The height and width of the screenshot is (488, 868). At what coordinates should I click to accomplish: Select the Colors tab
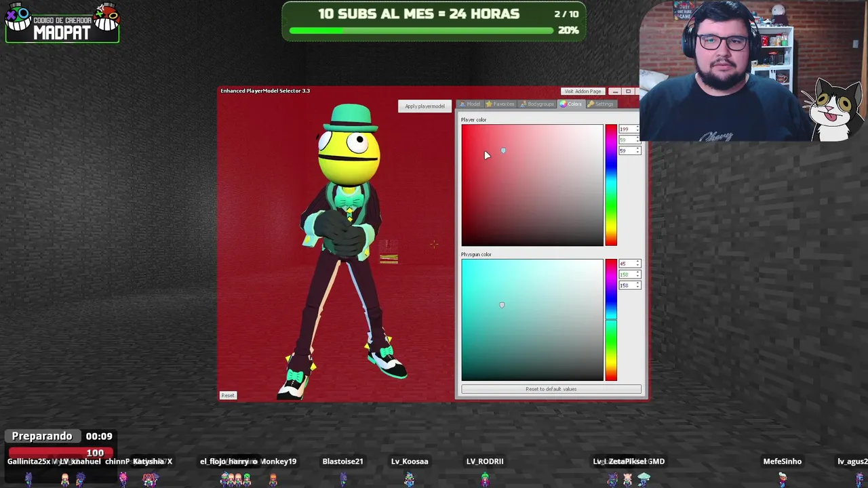pos(571,104)
